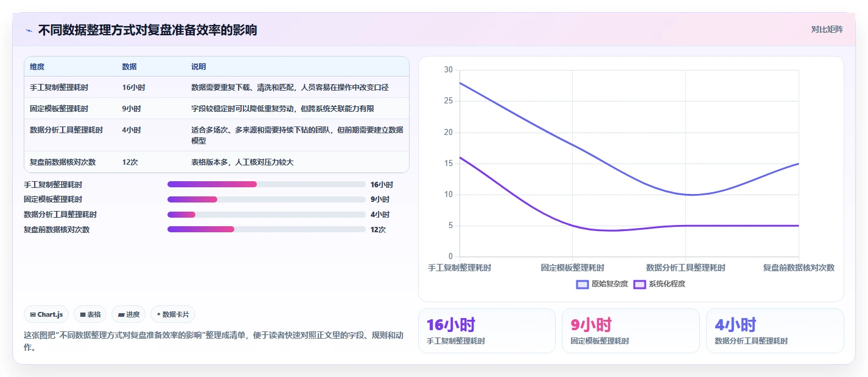
Task: Click the y-axis tick label 20
Action: [x=449, y=133]
